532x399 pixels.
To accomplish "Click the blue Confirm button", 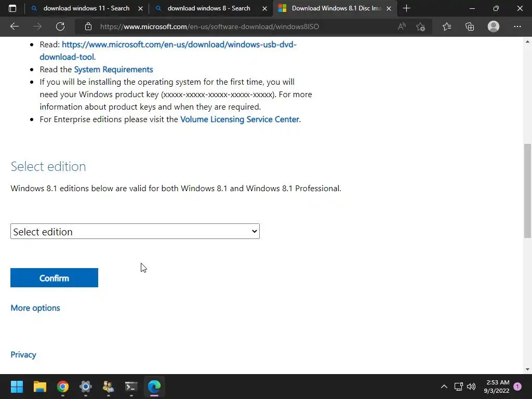I will coord(54,278).
